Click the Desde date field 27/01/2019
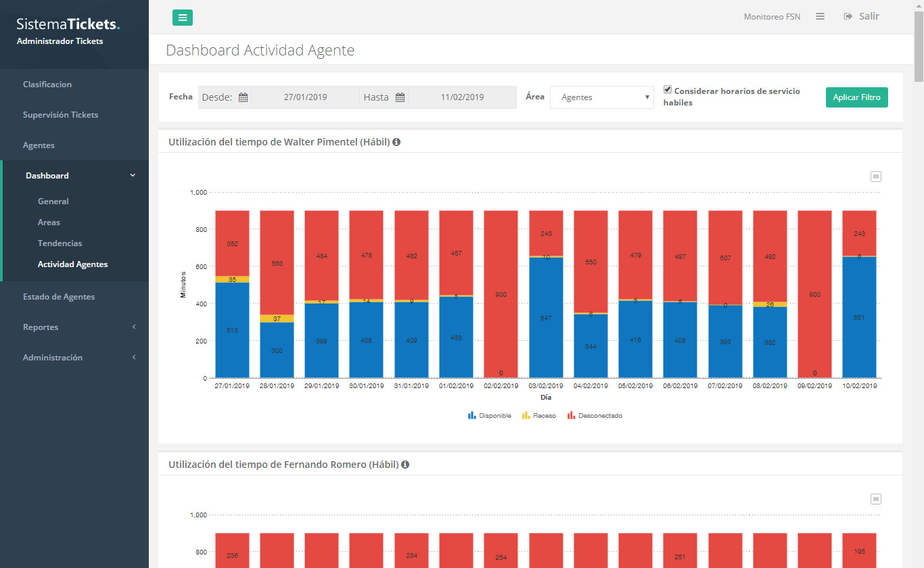Image resolution: width=924 pixels, height=568 pixels. point(305,97)
